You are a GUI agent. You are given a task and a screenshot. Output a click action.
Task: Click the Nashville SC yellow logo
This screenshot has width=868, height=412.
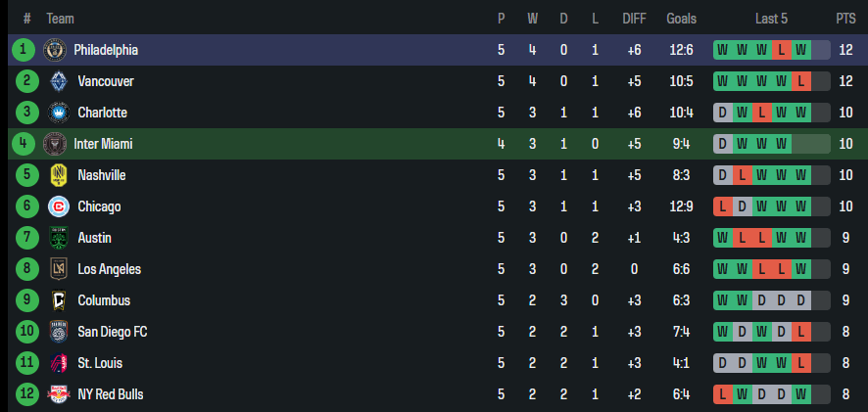coord(57,175)
